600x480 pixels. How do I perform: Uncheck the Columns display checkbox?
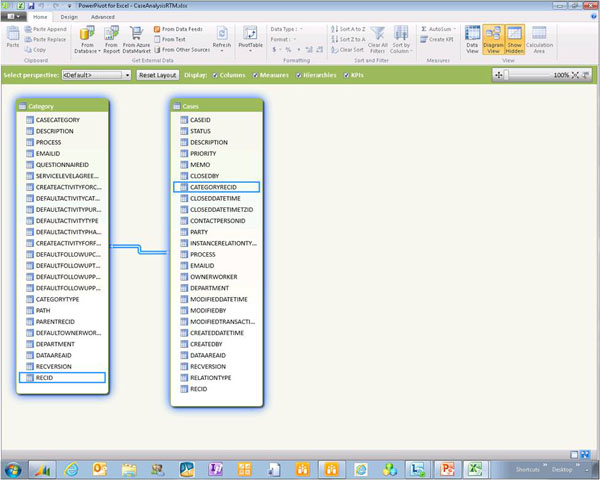click(x=214, y=75)
